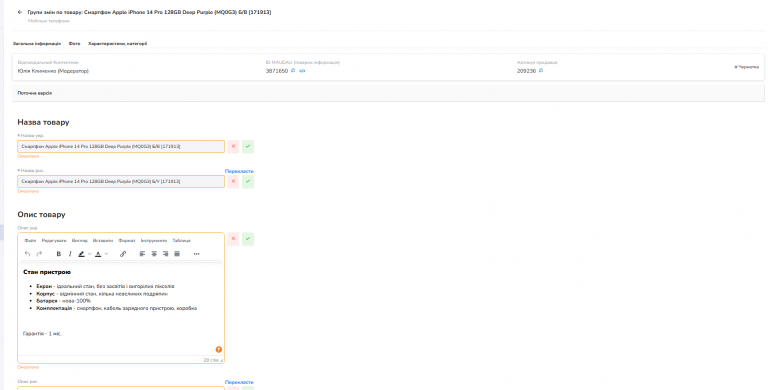Click the 28 слів word count
The image size is (768, 390).
(x=211, y=360)
